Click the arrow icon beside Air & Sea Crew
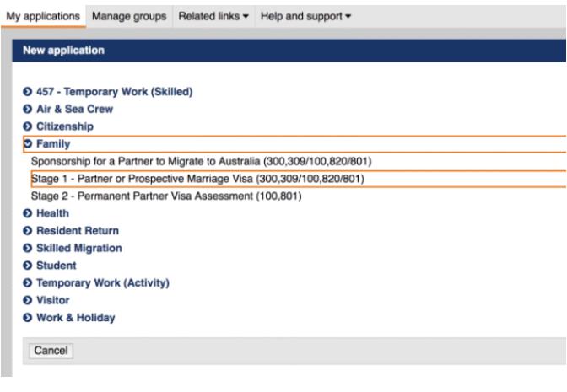Screen dimensions: 567x392 point(27,109)
